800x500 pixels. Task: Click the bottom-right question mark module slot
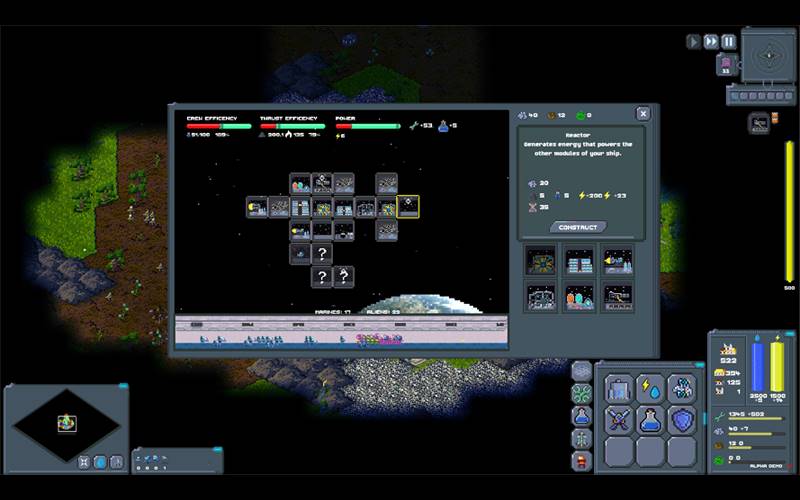[x=343, y=276]
